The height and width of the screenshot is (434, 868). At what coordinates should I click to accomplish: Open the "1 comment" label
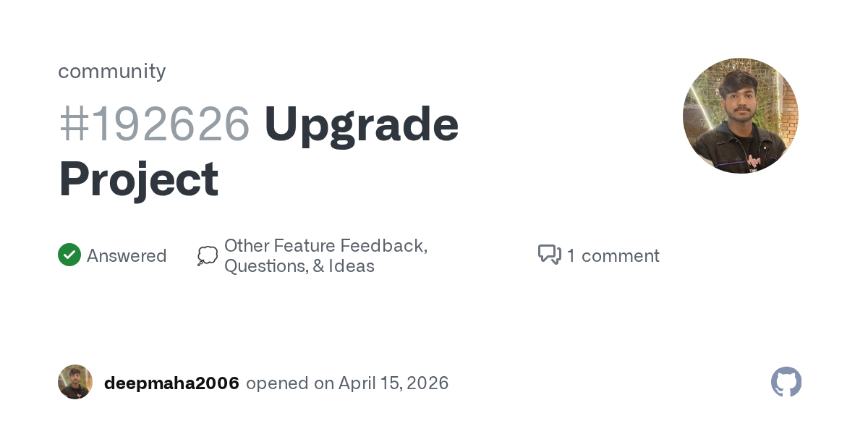(x=613, y=256)
